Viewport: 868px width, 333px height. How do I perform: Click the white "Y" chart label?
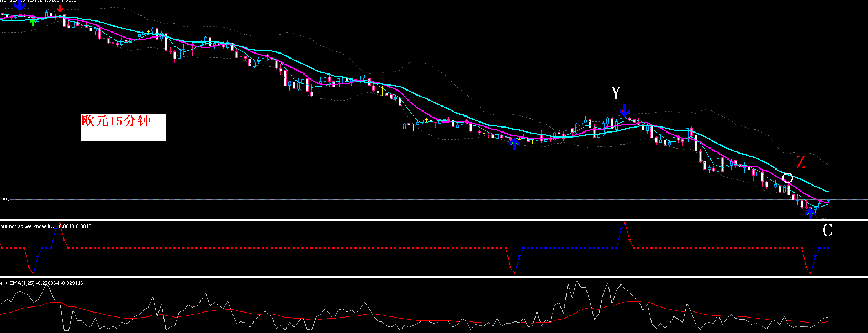coord(616,93)
